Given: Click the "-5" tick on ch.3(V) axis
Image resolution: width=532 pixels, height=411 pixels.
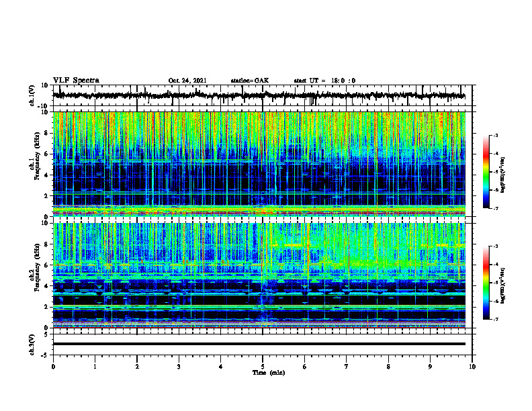Looking at the screenshot, I should [x=46, y=355].
